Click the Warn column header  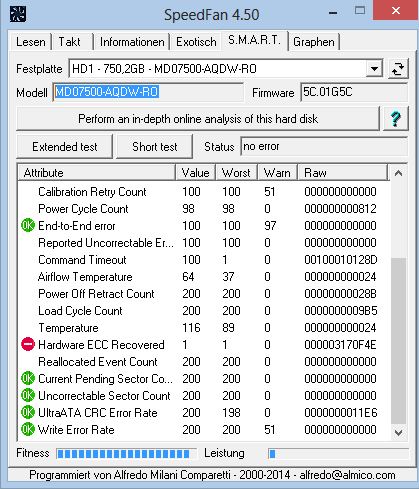click(277, 173)
